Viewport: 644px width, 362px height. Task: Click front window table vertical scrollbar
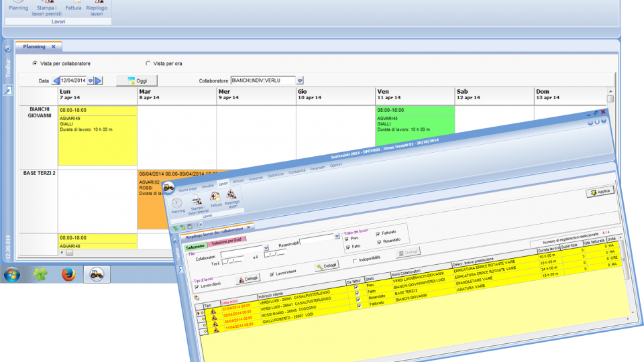point(625,261)
